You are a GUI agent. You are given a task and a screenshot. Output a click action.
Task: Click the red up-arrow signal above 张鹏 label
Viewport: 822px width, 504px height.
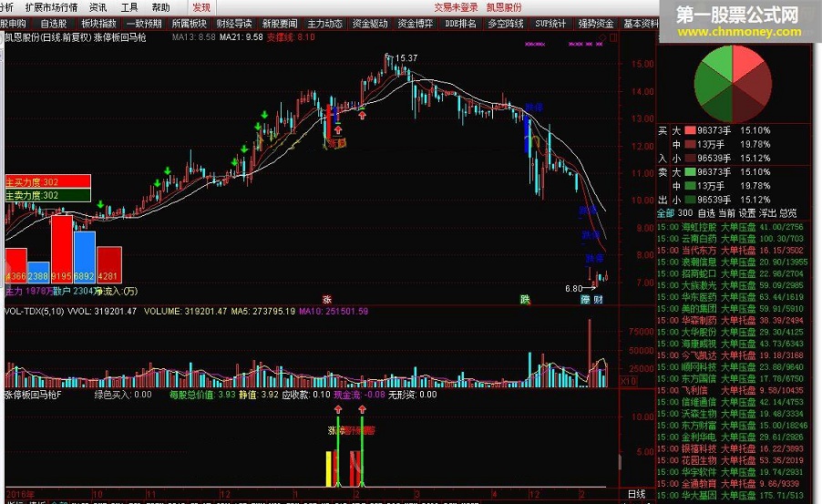pos(337,129)
